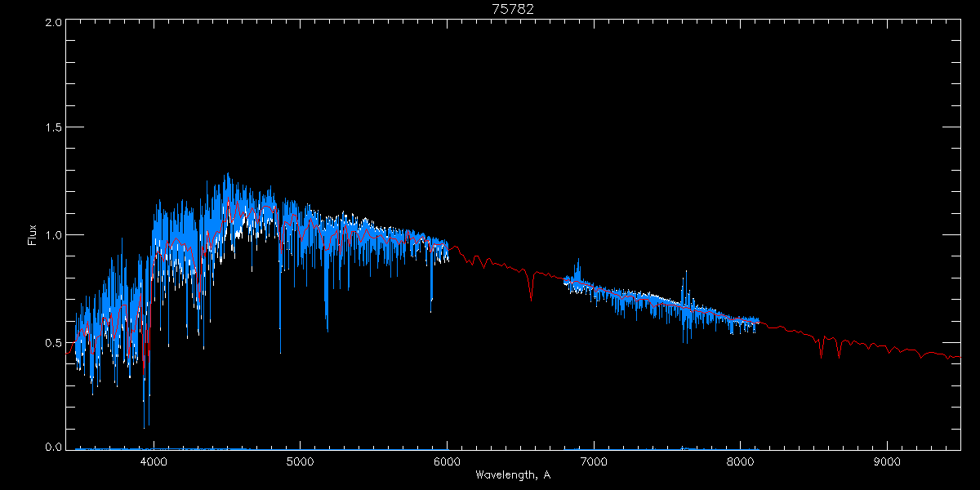Click the 2.0 tick label on Flux axis
The height and width of the screenshot is (490, 980).
coord(52,22)
